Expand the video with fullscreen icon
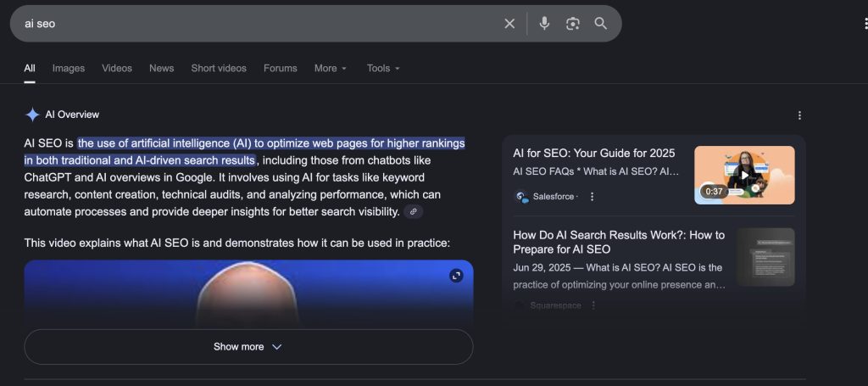The width and height of the screenshot is (868, 386). point(456,276)
